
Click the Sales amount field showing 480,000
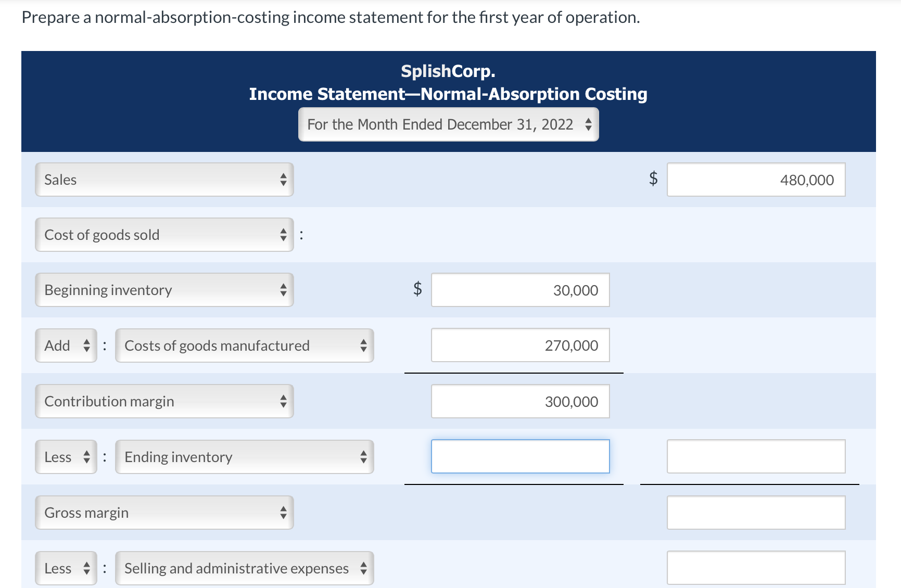(756, 180)
